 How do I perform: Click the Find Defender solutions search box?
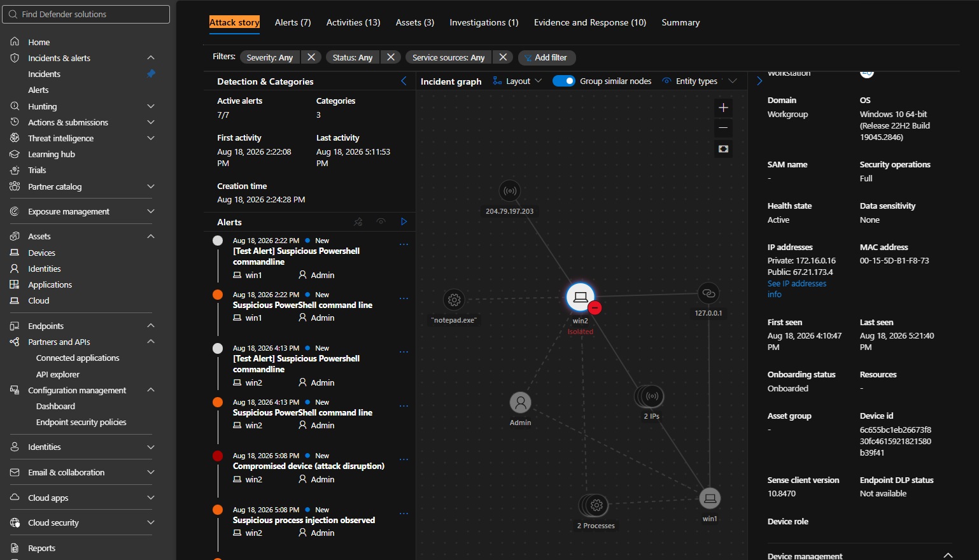coord(86,14)
